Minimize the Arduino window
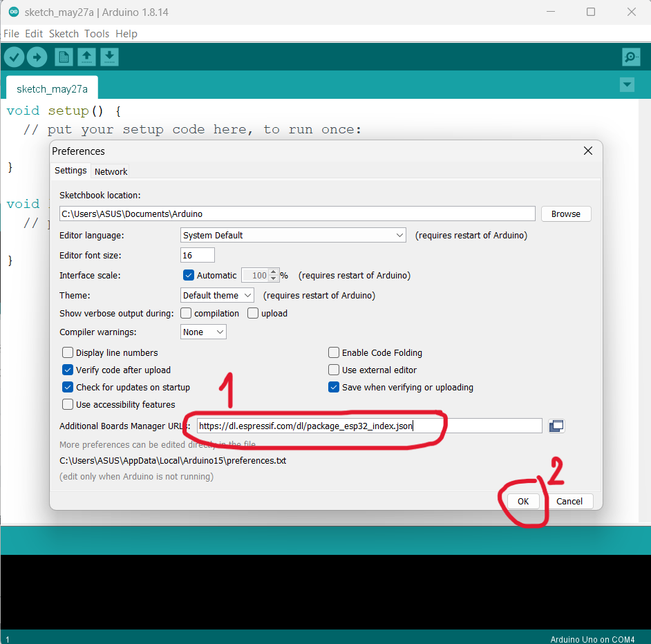 point(551,12)
